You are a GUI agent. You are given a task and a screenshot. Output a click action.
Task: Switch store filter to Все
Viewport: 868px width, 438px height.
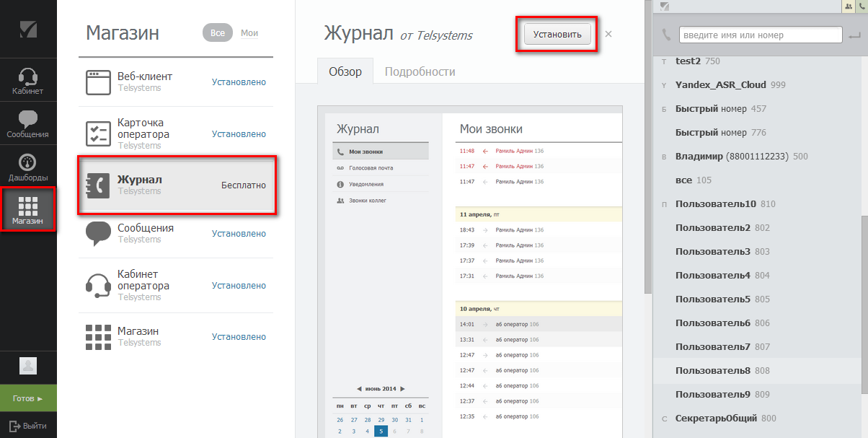(217, 33)
